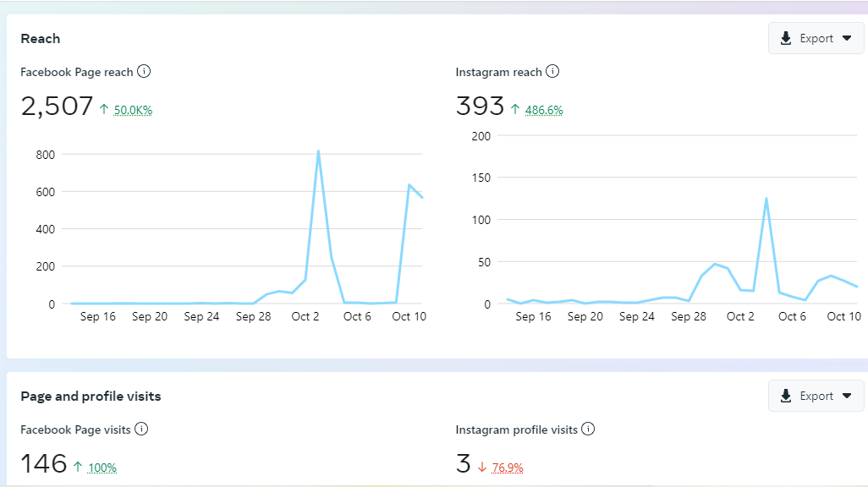Open the 100% change link
Screen dimensions: 868x487
(x=102, y=468)
